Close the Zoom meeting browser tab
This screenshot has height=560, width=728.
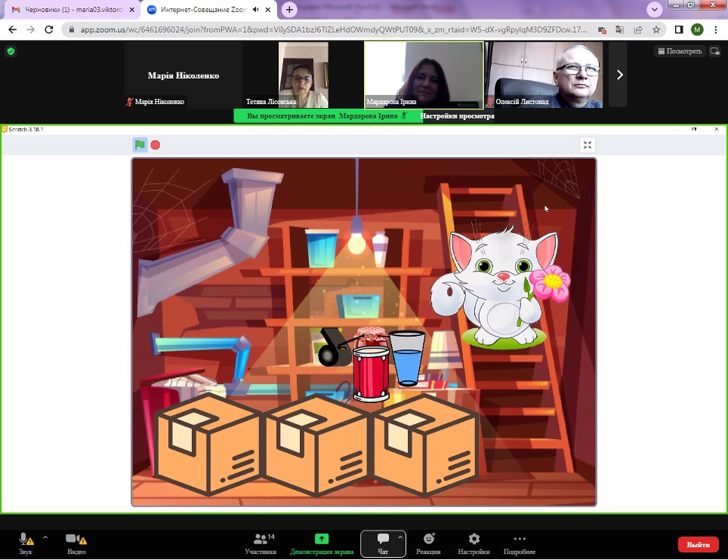click(268, 10)
